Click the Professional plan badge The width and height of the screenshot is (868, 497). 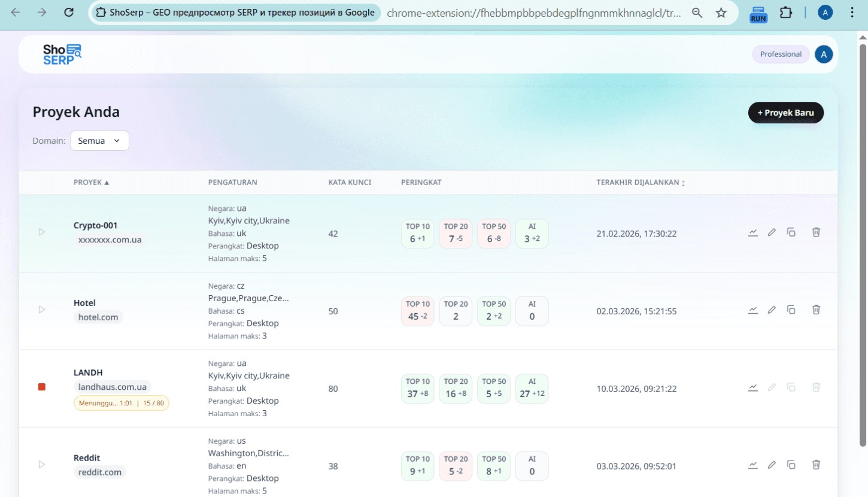[x=781, y=54]
